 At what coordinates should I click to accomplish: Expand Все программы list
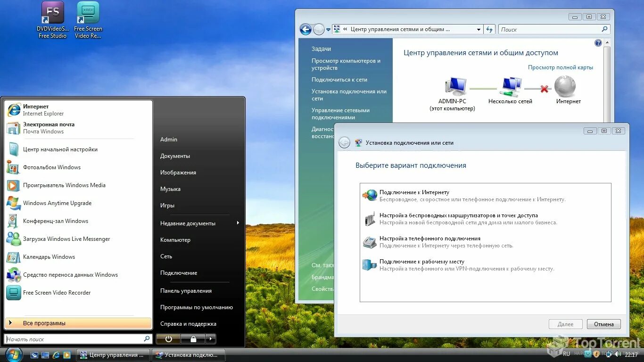pos(78,323)
